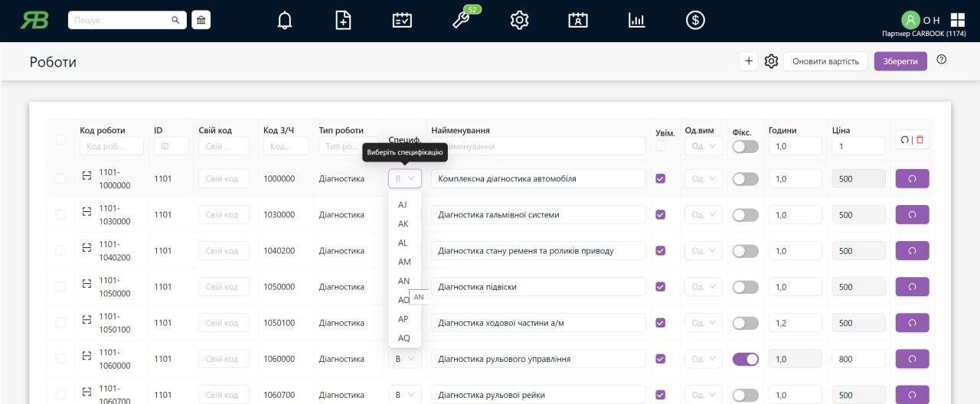Screen dimensions: 980x404
Task: Open the dollar sign finance icon
Action: coord(695,21)
